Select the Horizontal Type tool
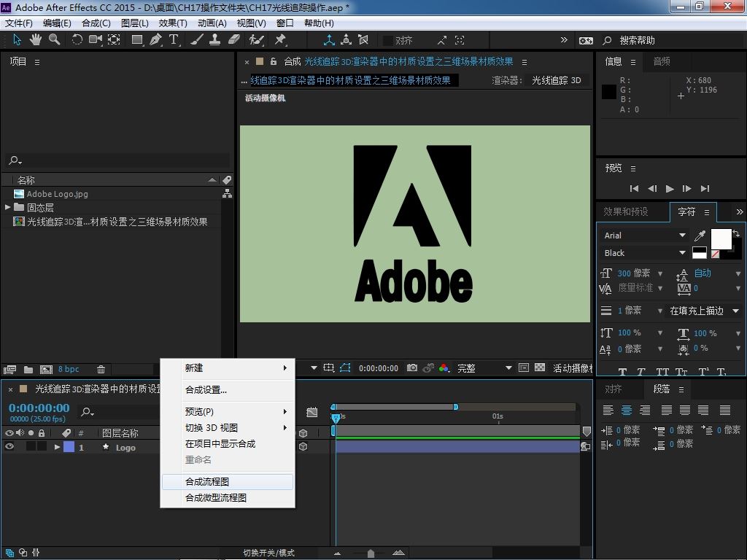Viewport: 747px width, 560px height. click(174, 40)
